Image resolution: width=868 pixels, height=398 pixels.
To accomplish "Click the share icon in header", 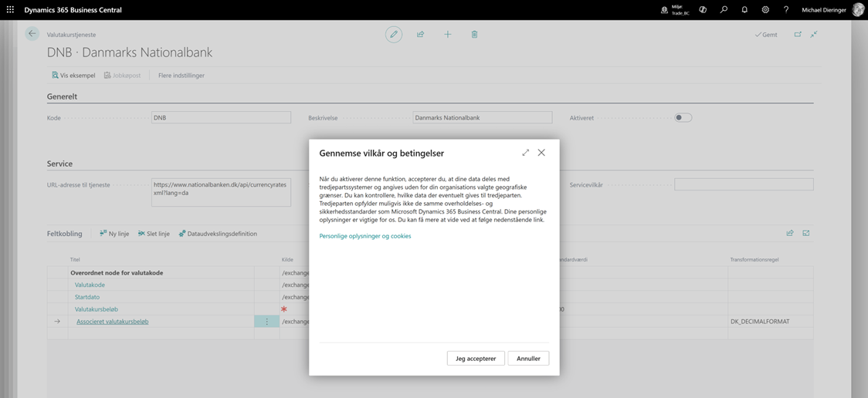I will (421, 35).
